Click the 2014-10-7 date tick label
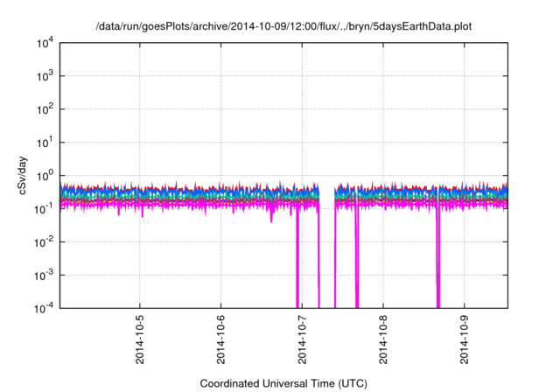 click(302, 339)
